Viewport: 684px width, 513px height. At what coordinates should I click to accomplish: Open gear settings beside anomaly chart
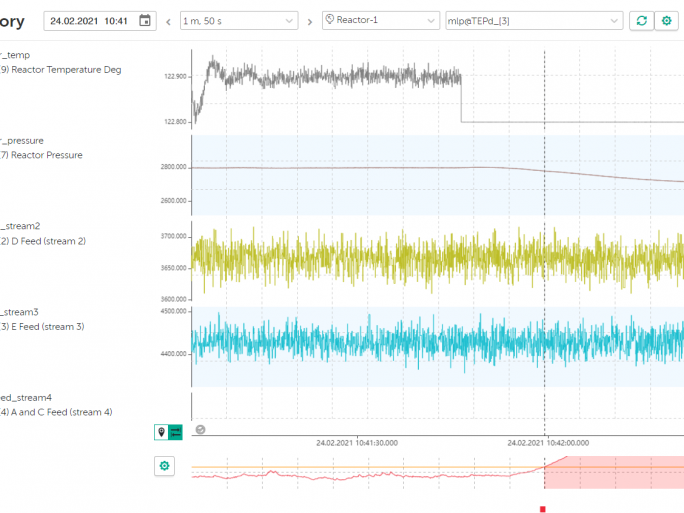click(x=164, y=466)
